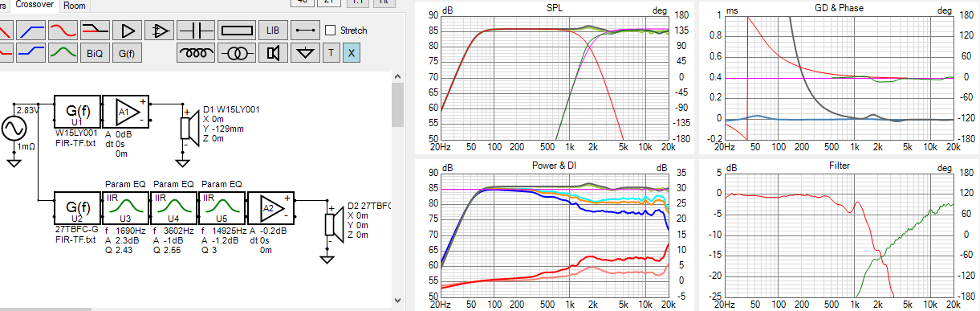The width and height of the screenshot is (980, 311).
Task: Click the ground symbol below driver D1
Action: pos(182,164)
